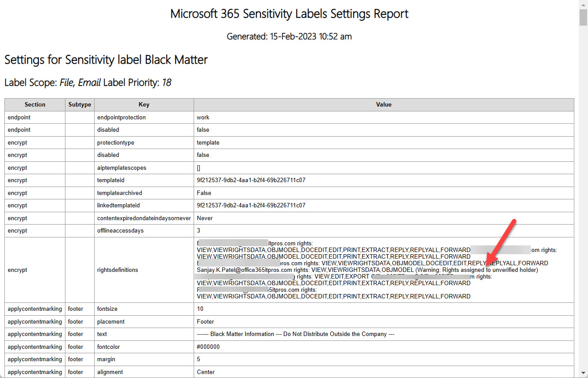Click the 'Settings for Sensitivity label Black Matter' heading
588x378 pixels.
click(x=106, y=60)
